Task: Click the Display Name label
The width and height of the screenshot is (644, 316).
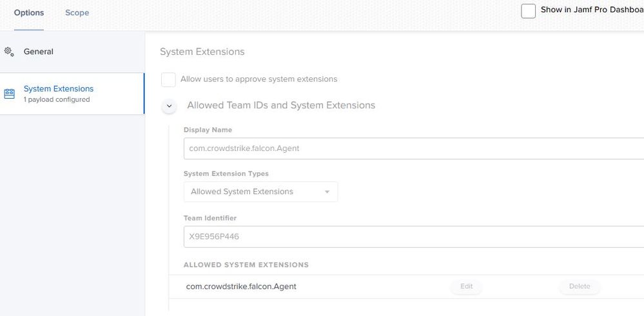Action: pos(208,130)
